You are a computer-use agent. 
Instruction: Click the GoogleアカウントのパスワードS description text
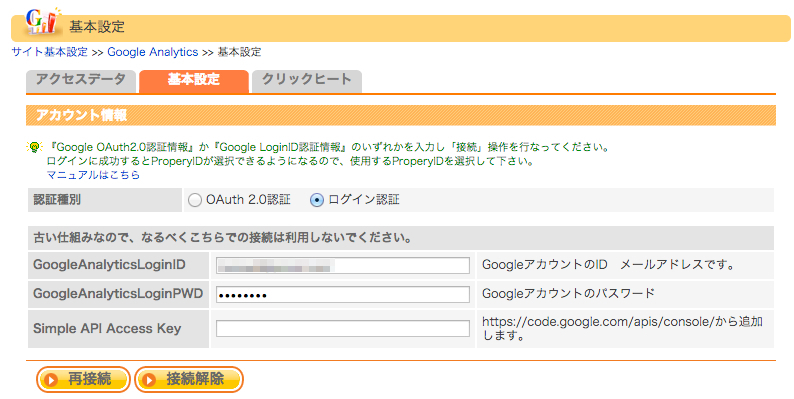[x=568, y=294]
